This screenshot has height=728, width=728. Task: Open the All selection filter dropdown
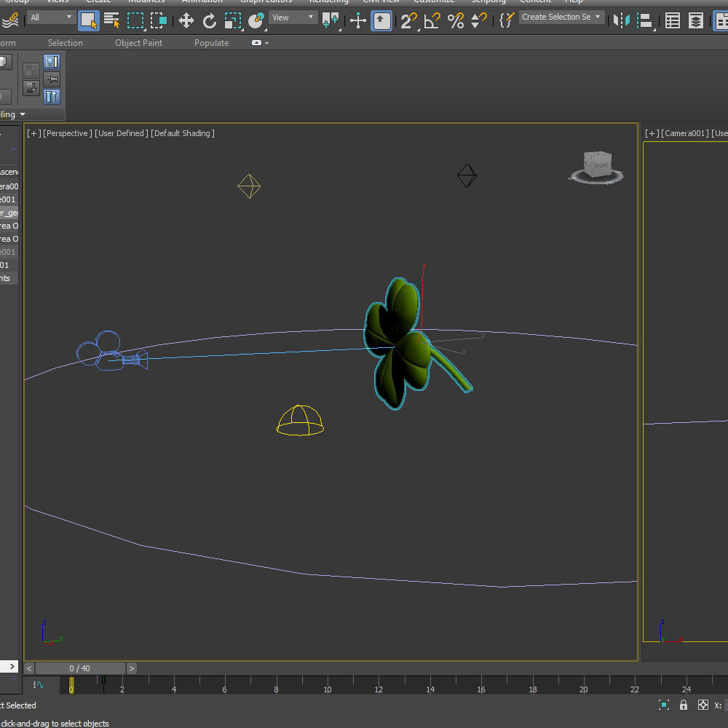[51, 17]
